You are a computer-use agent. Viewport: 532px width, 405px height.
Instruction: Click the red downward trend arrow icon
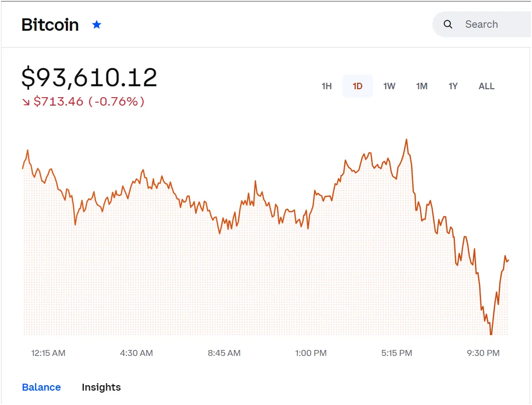[25, 102]
